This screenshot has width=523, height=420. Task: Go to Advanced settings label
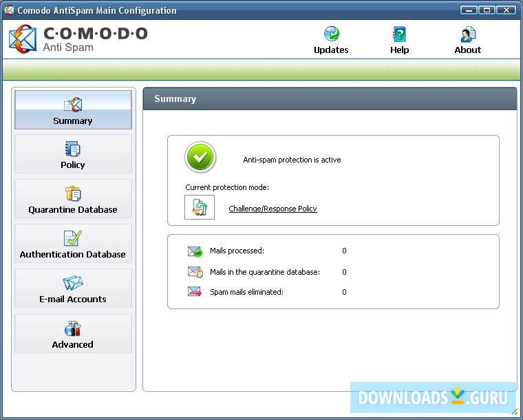click(x=73, y=344)
